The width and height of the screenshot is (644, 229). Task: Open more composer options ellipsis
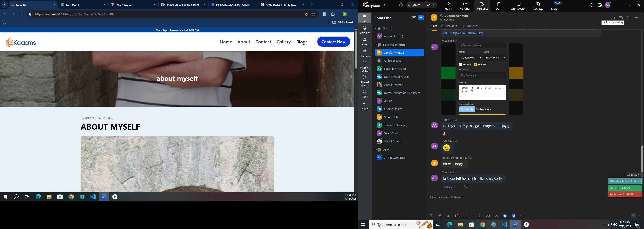click(522, 216)
